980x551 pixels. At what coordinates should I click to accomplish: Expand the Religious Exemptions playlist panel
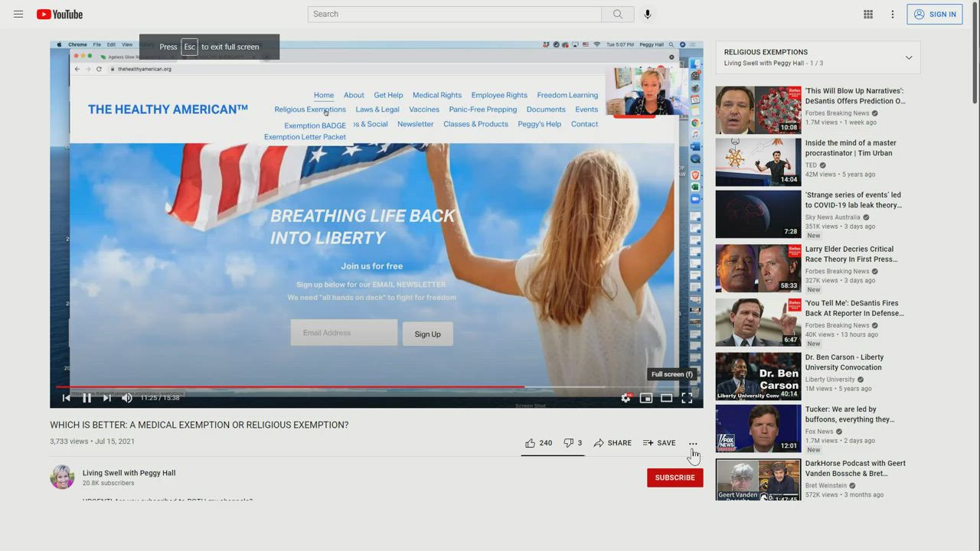909,57
